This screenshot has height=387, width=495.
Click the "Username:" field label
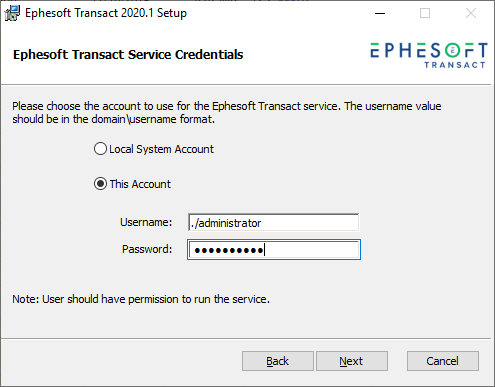point(146,222)
